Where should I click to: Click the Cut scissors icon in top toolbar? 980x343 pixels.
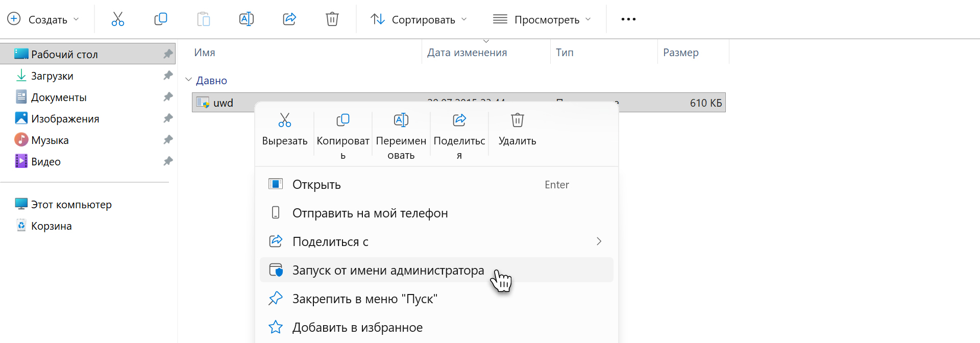(118, 19)
